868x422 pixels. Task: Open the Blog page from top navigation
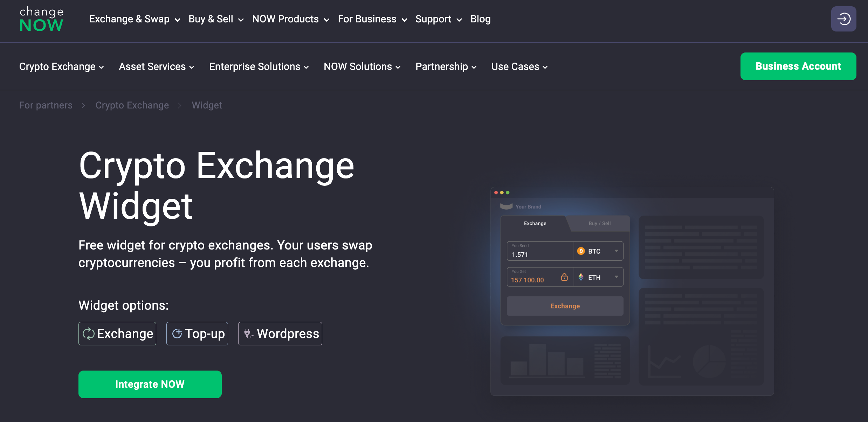(480, 19)
